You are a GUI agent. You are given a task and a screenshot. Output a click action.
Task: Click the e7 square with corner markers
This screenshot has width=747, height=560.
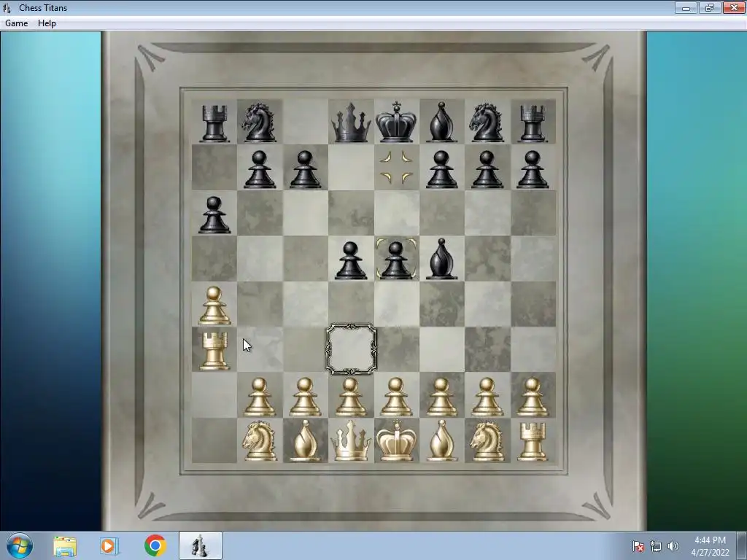(x=396, y=167)
